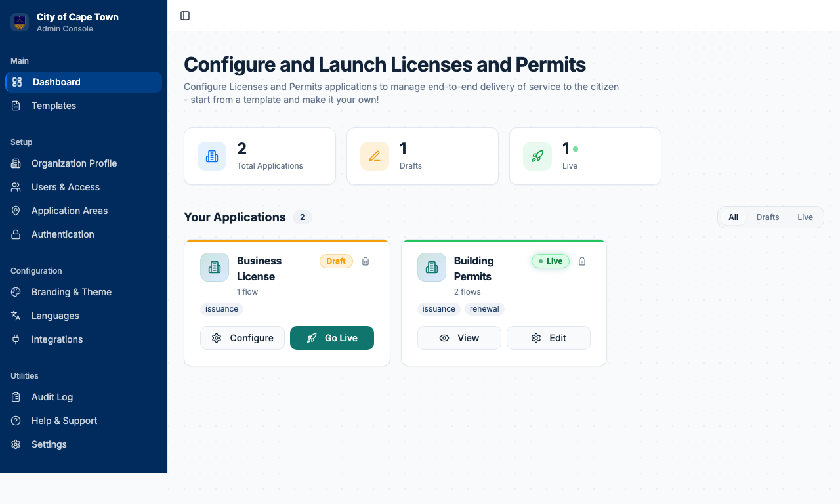Click the Application Areas pin icon
The height and width of the screenshot is (504, 840).
[16, 211]
